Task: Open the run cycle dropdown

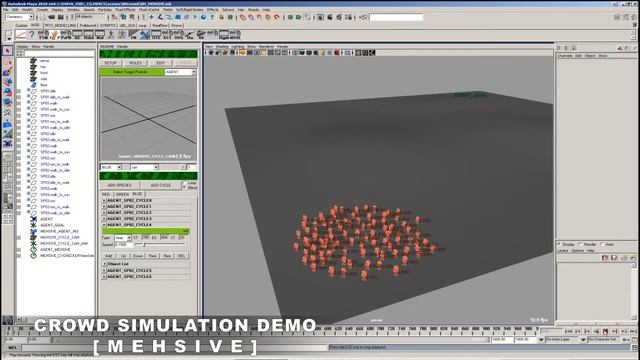Action: (x=144, y=167)
